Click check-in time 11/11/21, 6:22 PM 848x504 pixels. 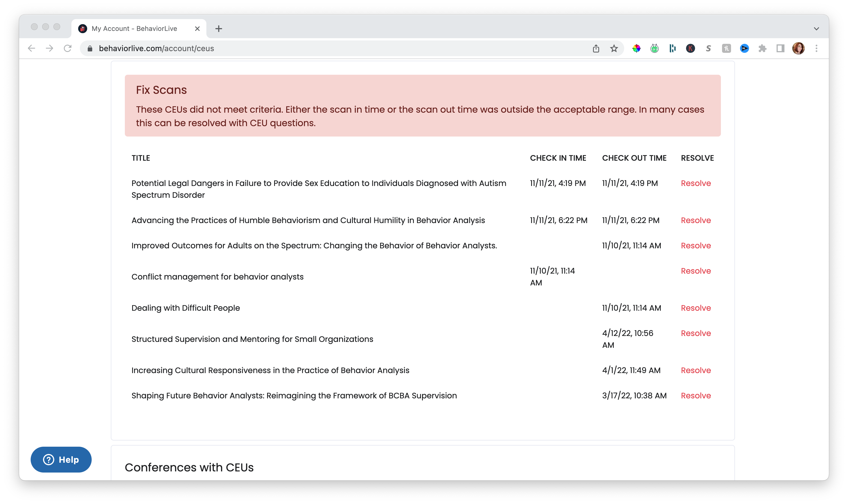click(x=558, y=220)
